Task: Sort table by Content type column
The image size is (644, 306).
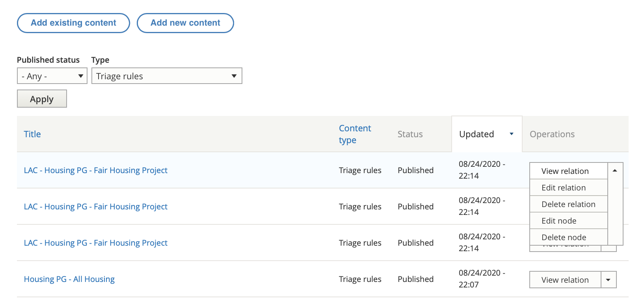Action: [355, 134]
